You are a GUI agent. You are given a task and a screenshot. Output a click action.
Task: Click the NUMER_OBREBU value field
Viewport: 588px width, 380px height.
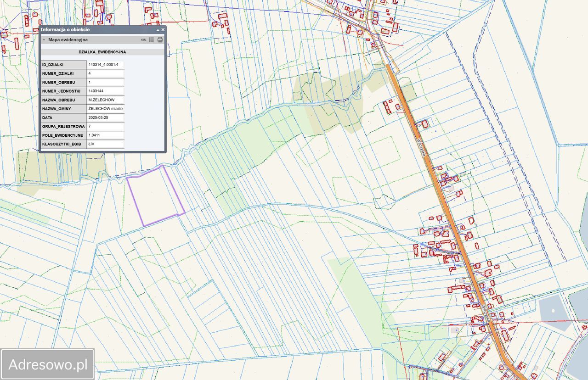[105, 82]
